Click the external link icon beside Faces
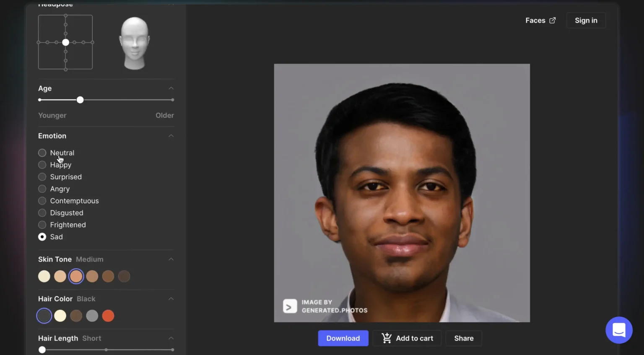The height and width of the screenshot is (355, 644). click(552, 21)
